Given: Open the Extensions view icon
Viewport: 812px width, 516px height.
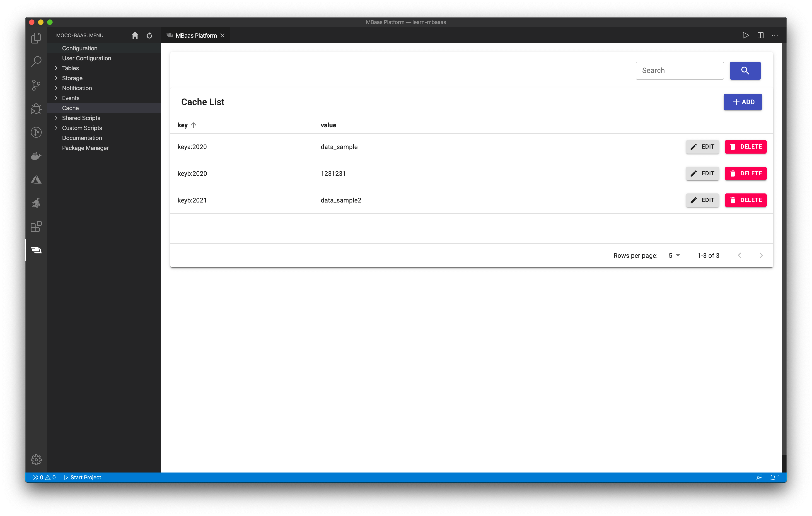Looking at the screenshot, I should [36, 227].
